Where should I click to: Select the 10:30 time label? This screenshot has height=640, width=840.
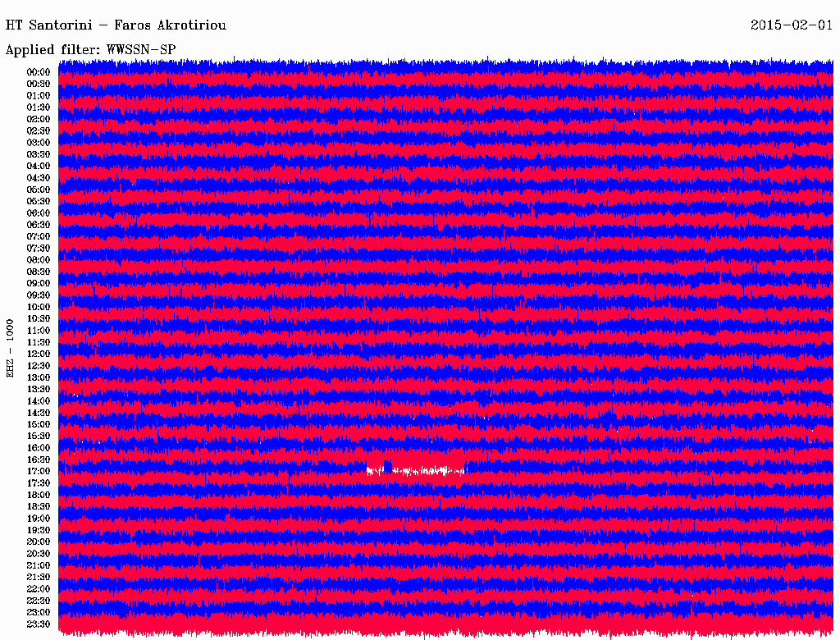point(39,319)
